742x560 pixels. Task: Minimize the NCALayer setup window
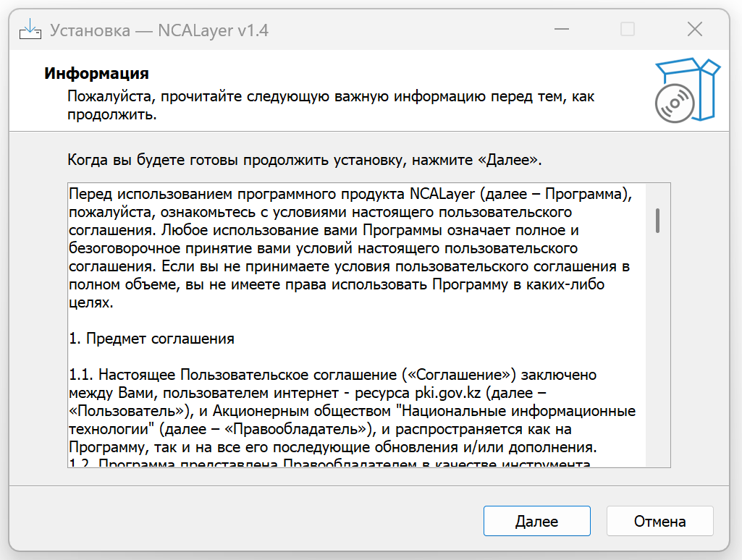tap(562, 30)
